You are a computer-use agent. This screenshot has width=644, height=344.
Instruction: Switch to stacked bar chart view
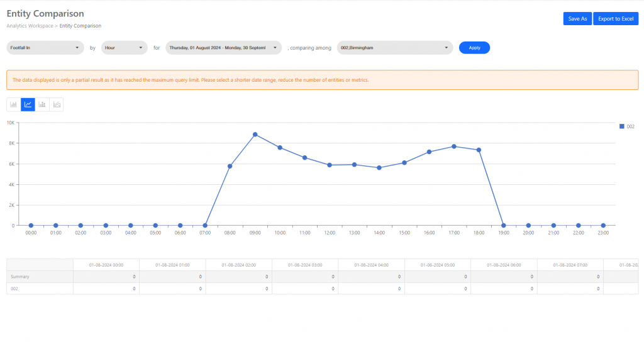coord(42,104)
